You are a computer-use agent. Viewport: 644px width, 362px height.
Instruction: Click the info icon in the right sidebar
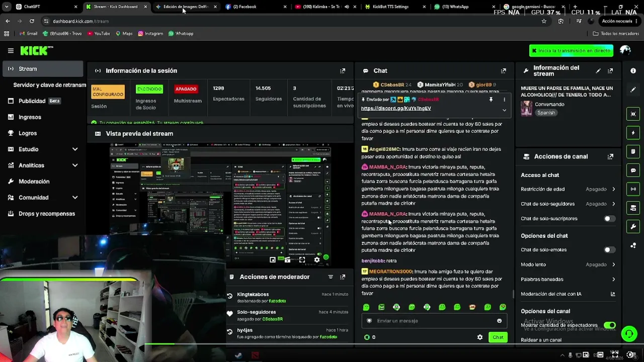point(633,71)
